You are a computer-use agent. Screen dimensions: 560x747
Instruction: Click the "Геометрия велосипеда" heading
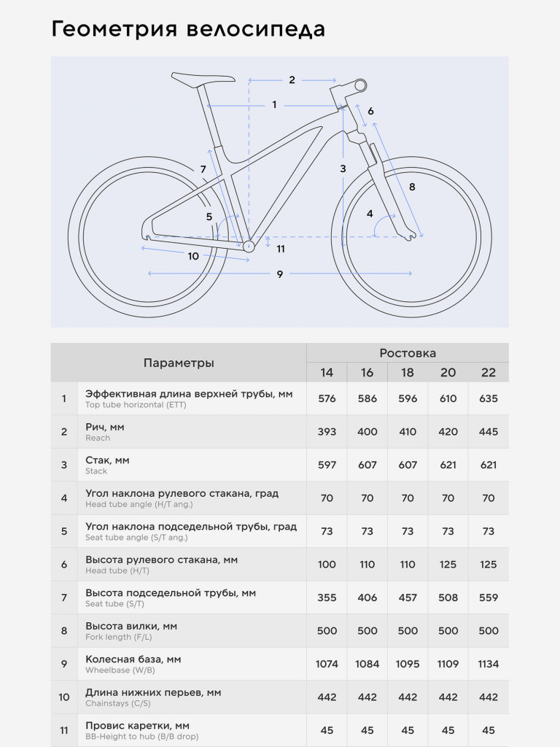188,30
